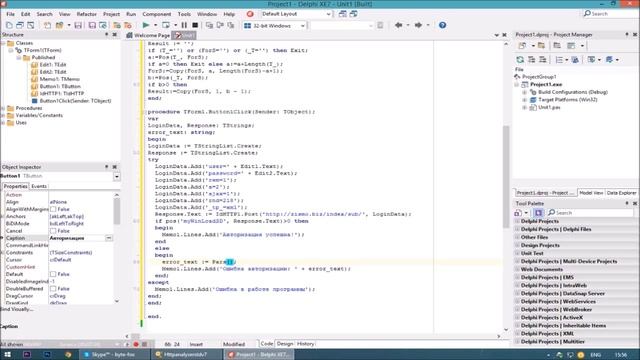Pin the Object Inspector with pushpin icon

click(x=107, y=167)
